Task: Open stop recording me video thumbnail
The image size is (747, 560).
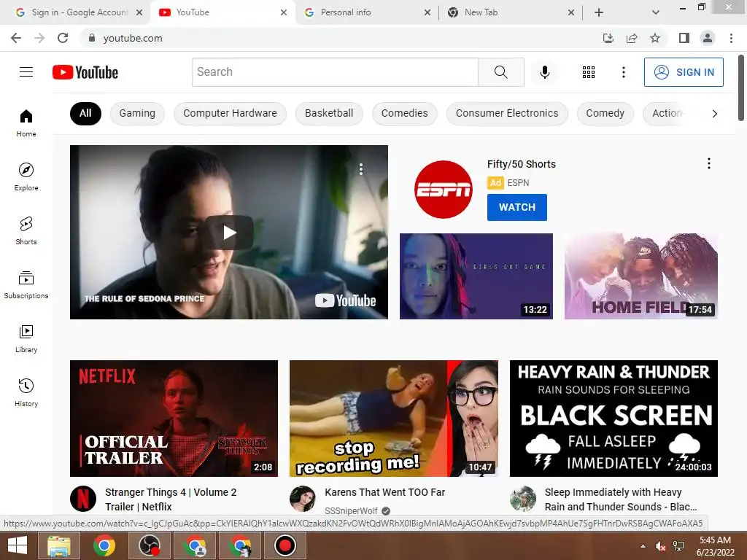Action: point(393,418)
